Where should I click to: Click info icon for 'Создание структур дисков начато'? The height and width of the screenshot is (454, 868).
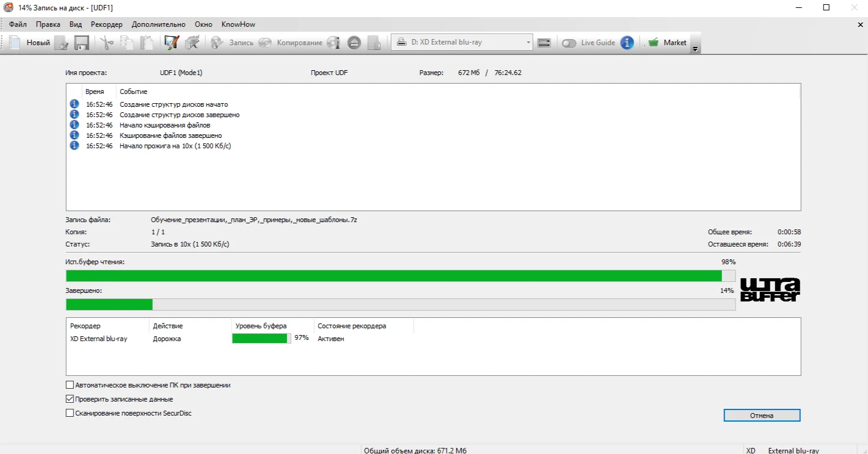pyautogui.click(x=75, y=104)
